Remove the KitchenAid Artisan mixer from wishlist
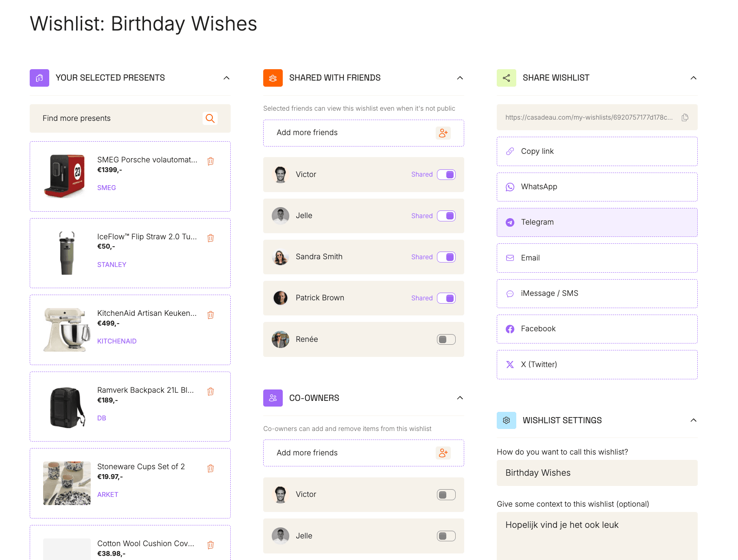 (210, 315)
